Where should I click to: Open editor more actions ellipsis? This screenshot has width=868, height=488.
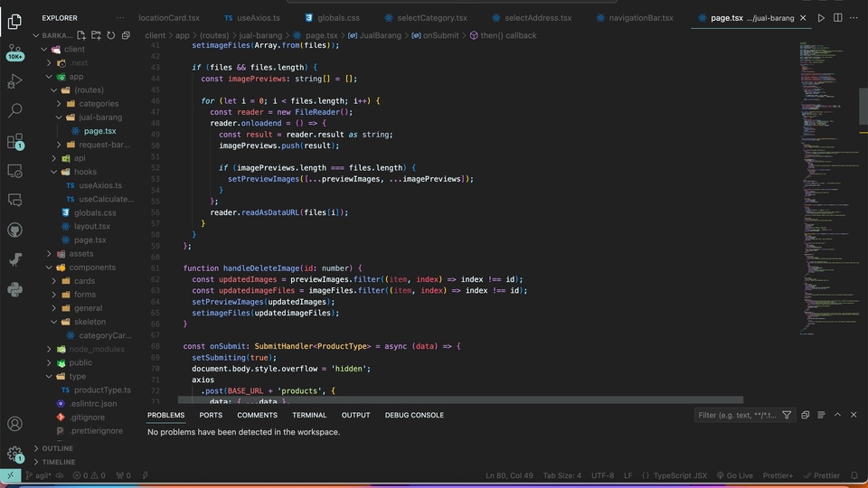pos(854,18)
